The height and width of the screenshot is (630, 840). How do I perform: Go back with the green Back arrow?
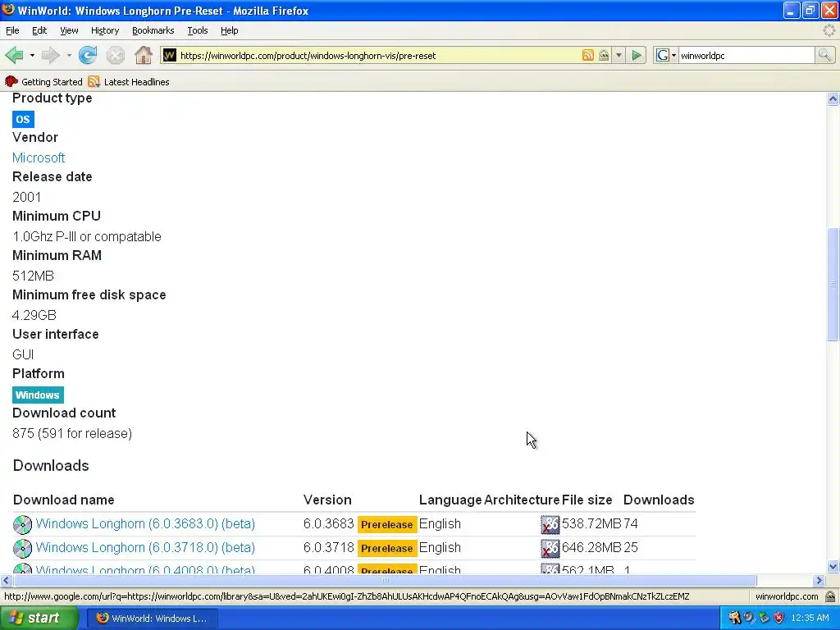click(15, 55)
